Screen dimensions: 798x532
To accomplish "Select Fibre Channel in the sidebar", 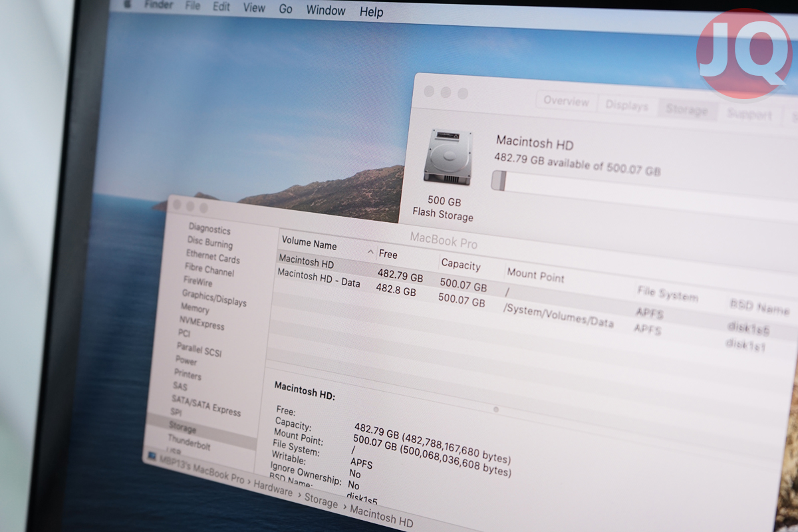I will pos(209,270).
